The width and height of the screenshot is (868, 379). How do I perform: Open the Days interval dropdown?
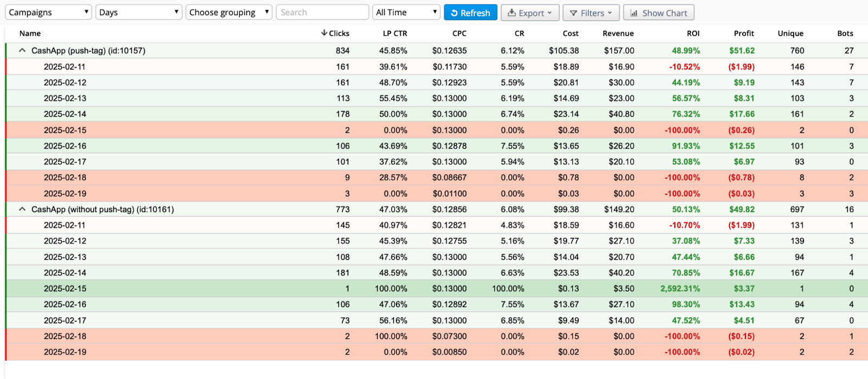139,12
